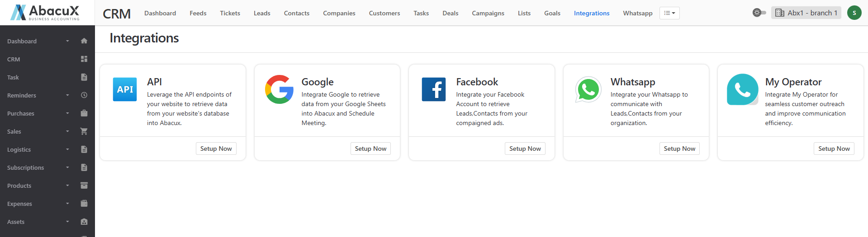Open the more-modules list dropdown
Image resolution: width=868 pixels, height=237 pixels.
pos(669,13)
